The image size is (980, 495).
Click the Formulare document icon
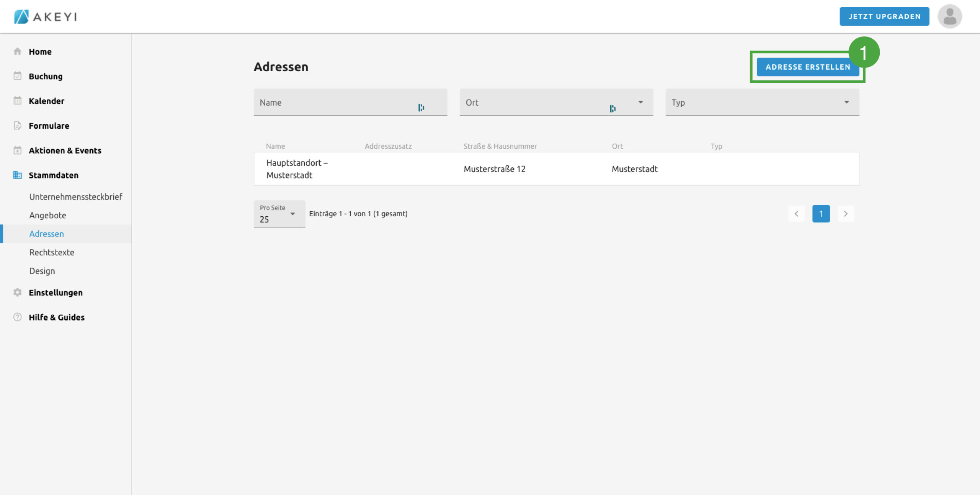point(17,126)
